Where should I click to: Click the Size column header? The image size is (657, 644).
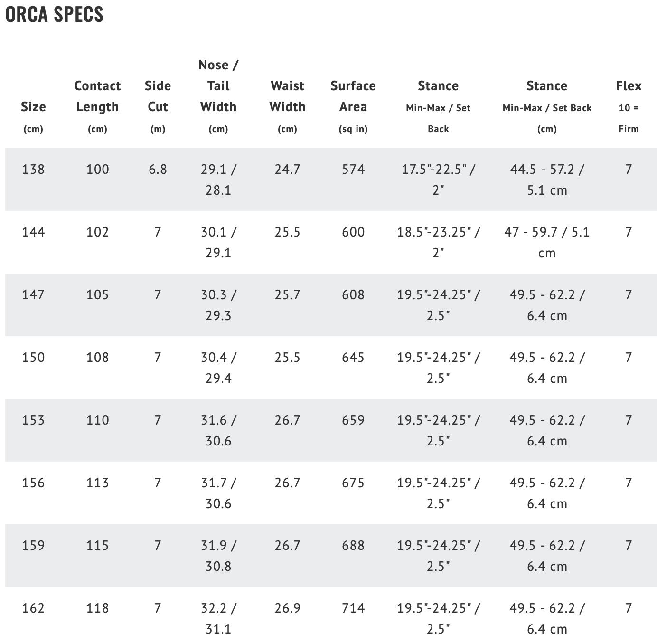click(x=33, y=107)
